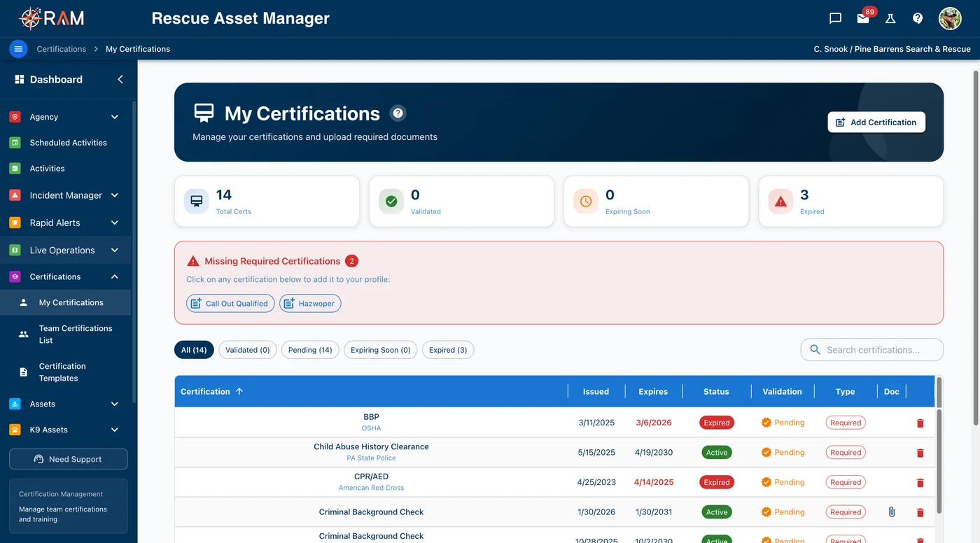The width and height of the screenshot is (980, 543).
Task: Click the Validated checkmark card icon
Action: (x=391, y=202)
